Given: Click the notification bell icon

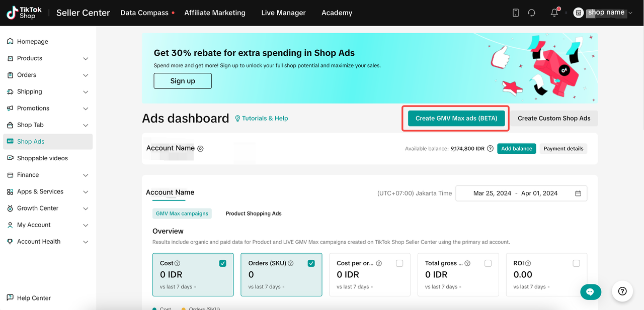Looking at the screenshot, I should point(554,13).
